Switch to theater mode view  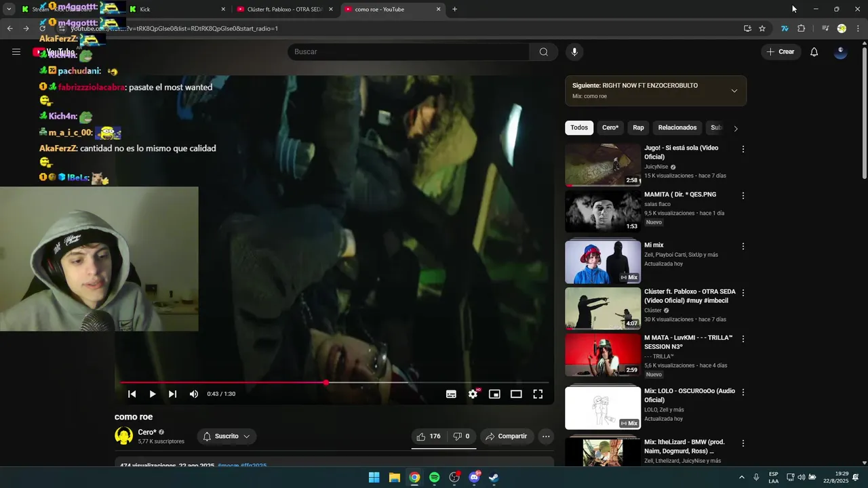[516, 394]
